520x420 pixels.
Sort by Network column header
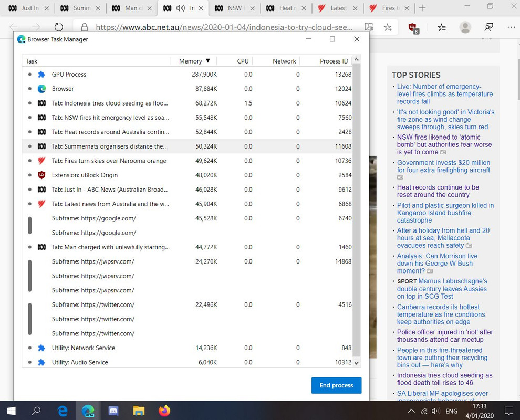click(x=284, y=61)
